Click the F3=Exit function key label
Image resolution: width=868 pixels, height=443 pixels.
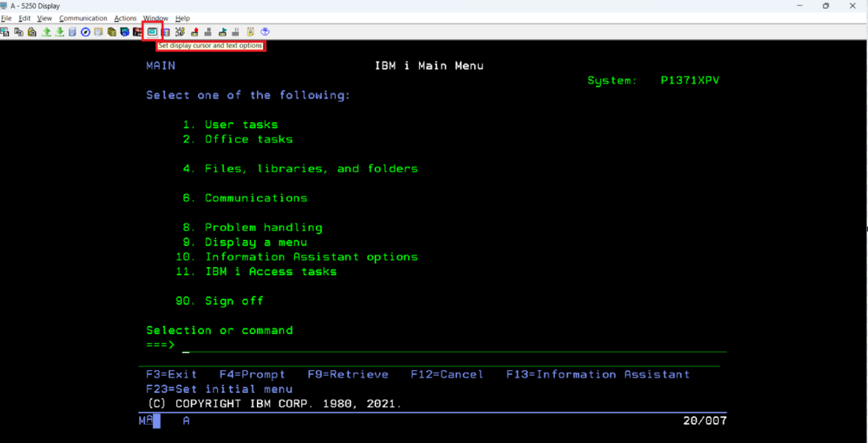pyautogui.click(x=172, y=375)
